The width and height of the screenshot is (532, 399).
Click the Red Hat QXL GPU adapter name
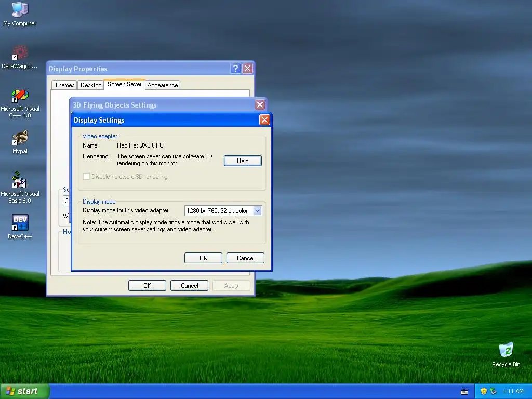pyautogui.click(x=140, y=145)
